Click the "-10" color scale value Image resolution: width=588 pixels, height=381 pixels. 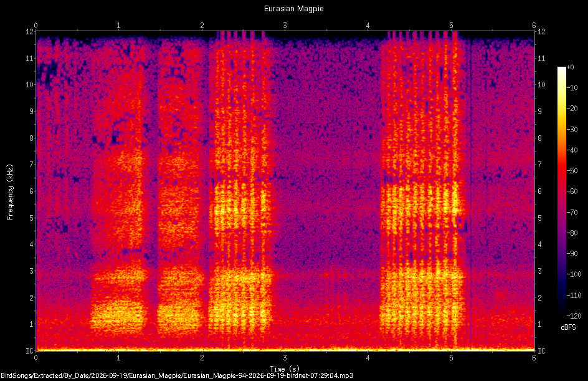(572, 88)
